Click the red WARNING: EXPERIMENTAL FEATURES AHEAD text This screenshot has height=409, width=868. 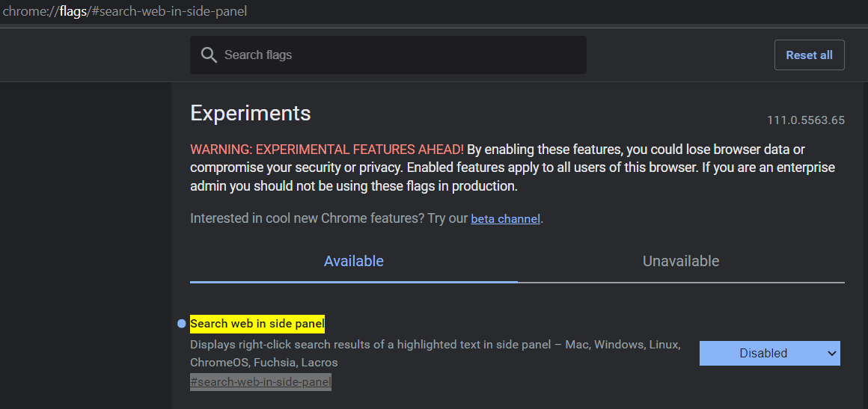327,150
